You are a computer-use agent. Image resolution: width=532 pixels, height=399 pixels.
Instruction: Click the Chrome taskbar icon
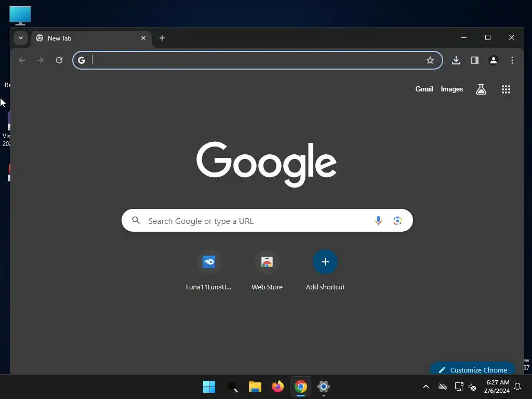coord(301,387)
